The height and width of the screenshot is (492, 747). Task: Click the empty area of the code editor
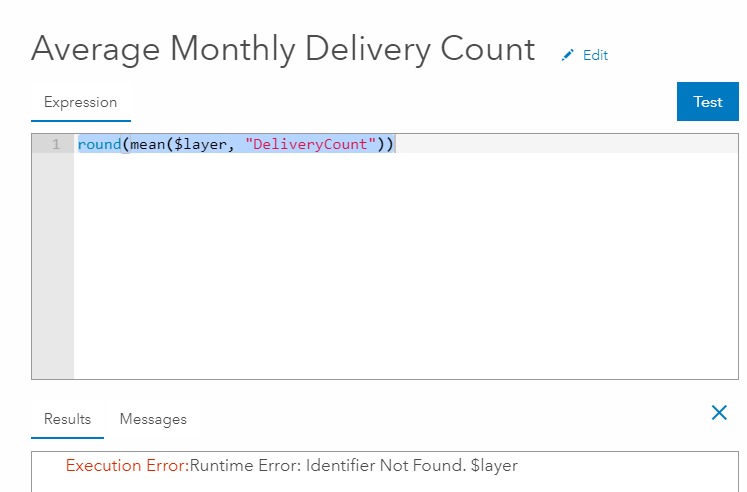[400, 270]
